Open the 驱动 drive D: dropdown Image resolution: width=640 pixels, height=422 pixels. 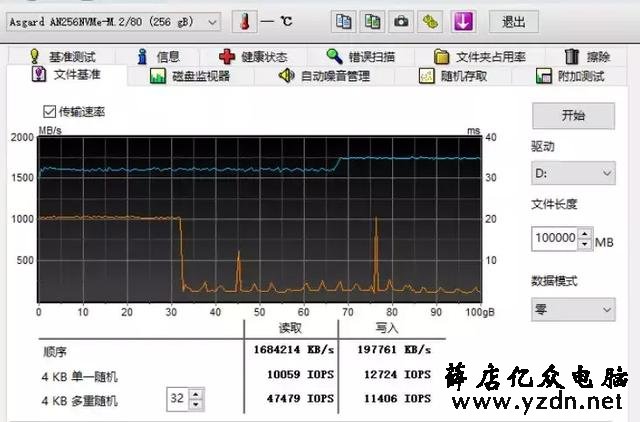[573, 173]
